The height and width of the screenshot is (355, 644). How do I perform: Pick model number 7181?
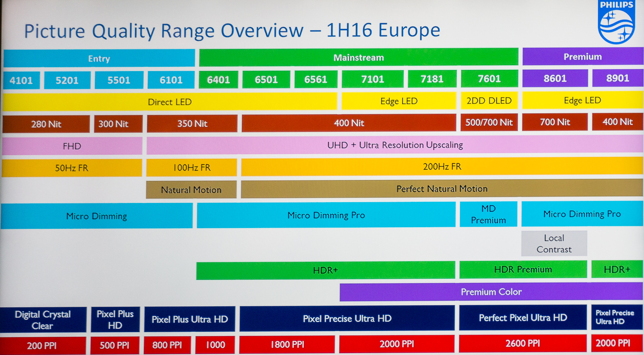click(x=432, y=79)
